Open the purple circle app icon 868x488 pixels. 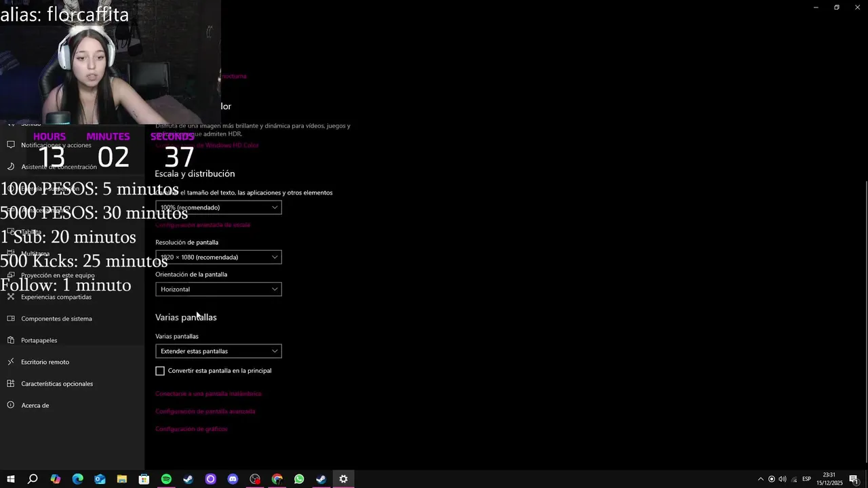click(x=210, y=479)
